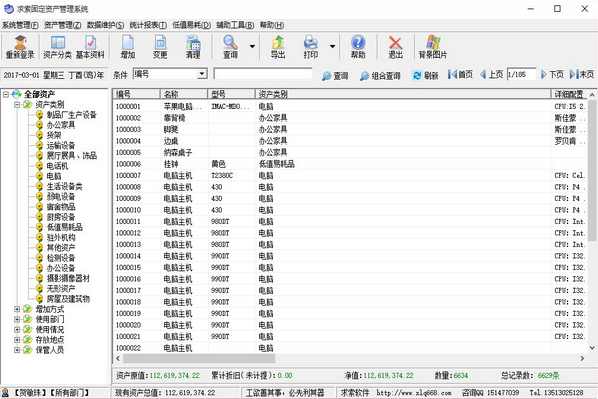Viewport: 598px width, 399px height.
Task: Select row 1000002 靠背椅
Action: pyautogui.click(x=350, y=118)
